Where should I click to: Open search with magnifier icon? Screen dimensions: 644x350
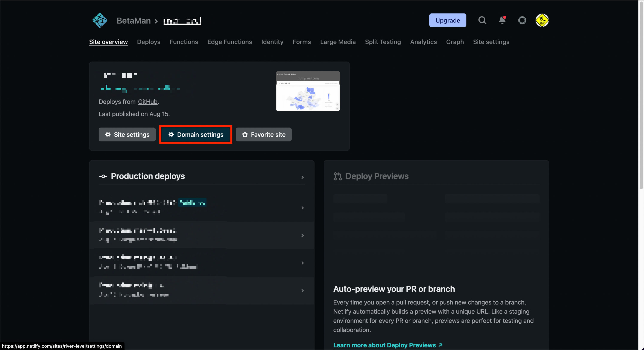point(482,20)
